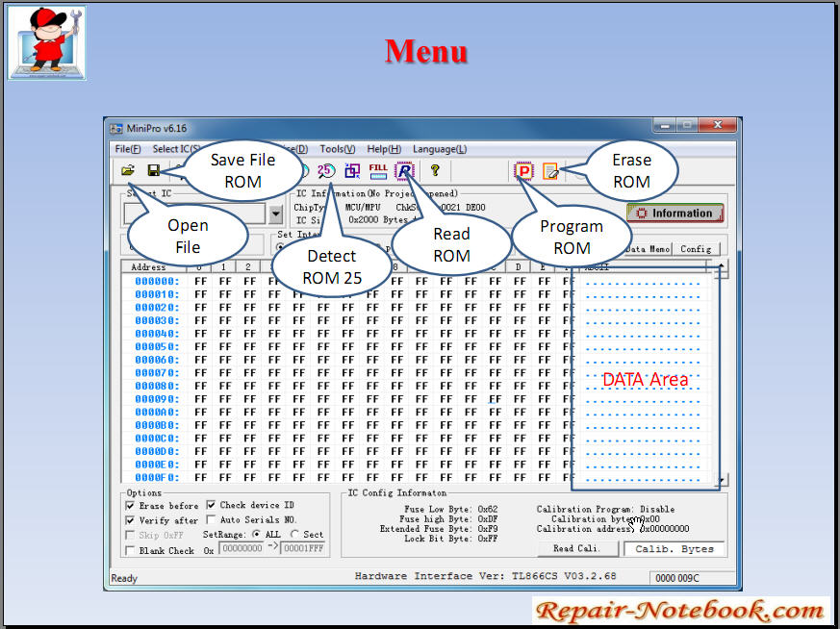Click the Save File floppy disk icon
Viewport: 840px width, 629px height.
(154, 171)
